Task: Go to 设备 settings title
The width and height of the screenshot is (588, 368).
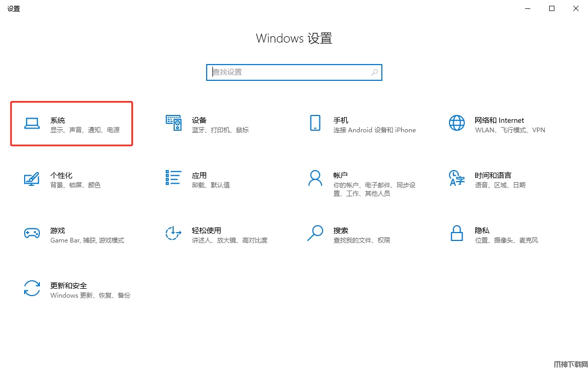Action: (x=199, y=120)
